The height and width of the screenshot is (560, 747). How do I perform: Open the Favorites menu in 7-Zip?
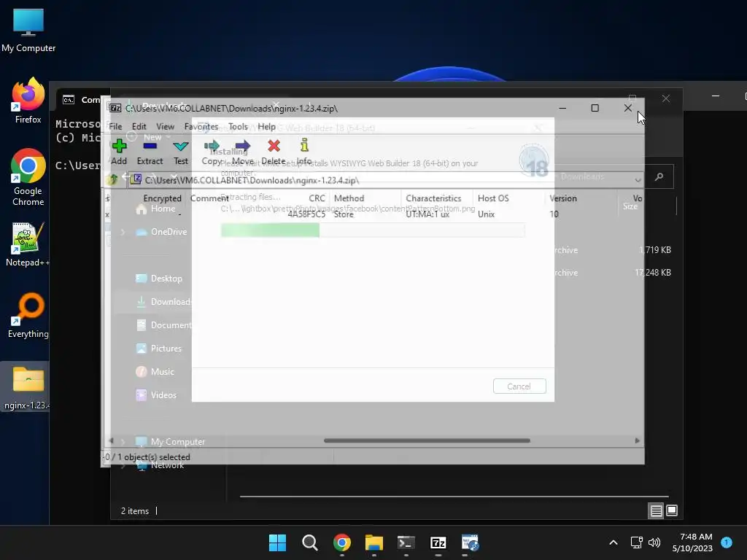[x=201, y=126]
